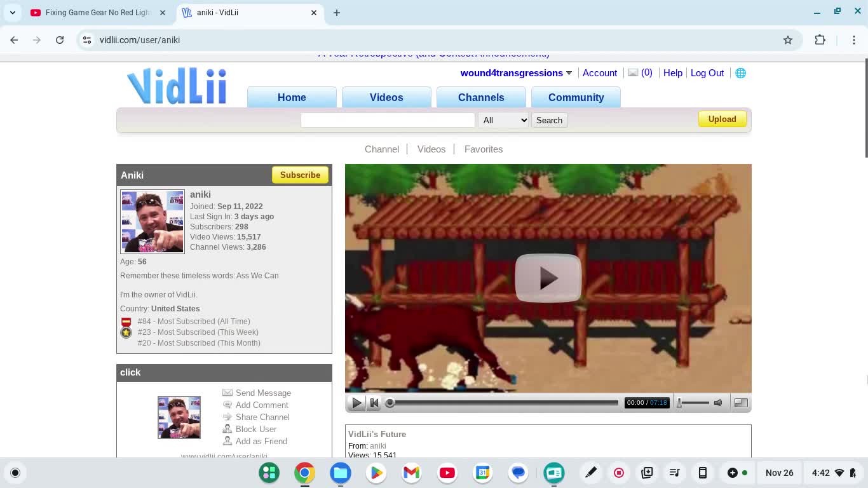868x488 pixels.
Task: Click the fullscreen icon in video player
Action: [741, 402]
